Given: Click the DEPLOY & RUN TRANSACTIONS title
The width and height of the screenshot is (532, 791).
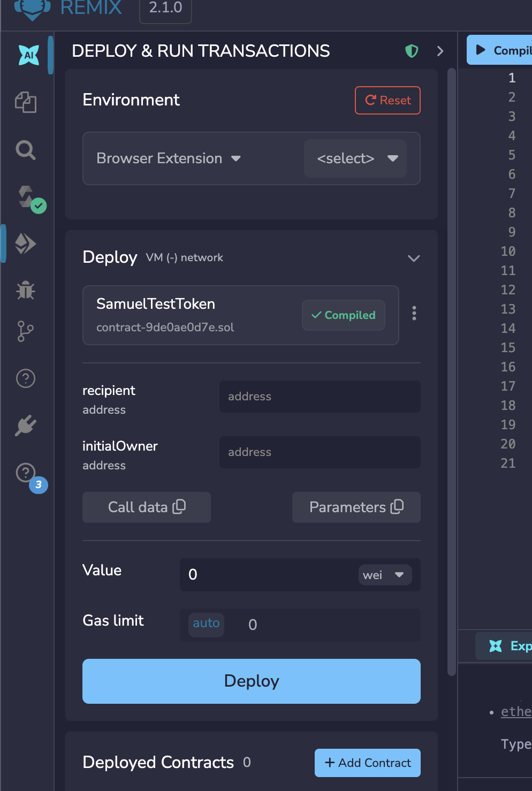Looking at the screenshot, I should [201, 51].
